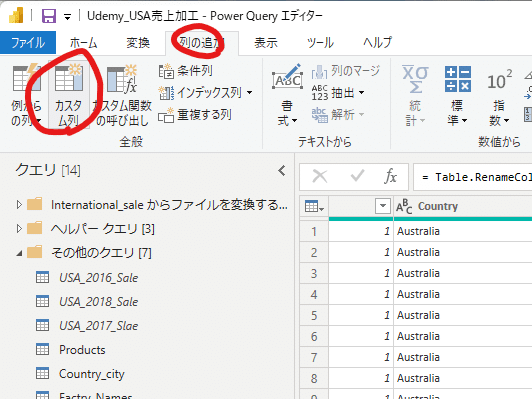Expand ヘルパー クエリ [3] folder

(x=19, y=229)
